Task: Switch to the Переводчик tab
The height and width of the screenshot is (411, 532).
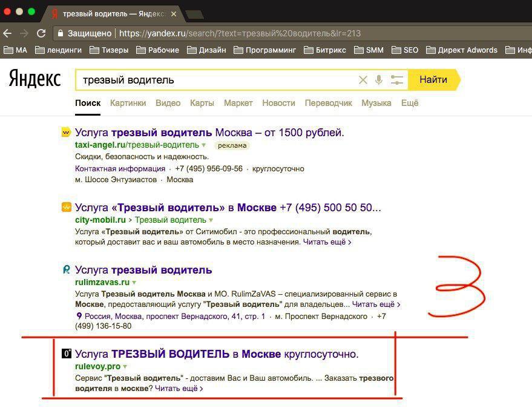Action: click(x=329, y=103)
